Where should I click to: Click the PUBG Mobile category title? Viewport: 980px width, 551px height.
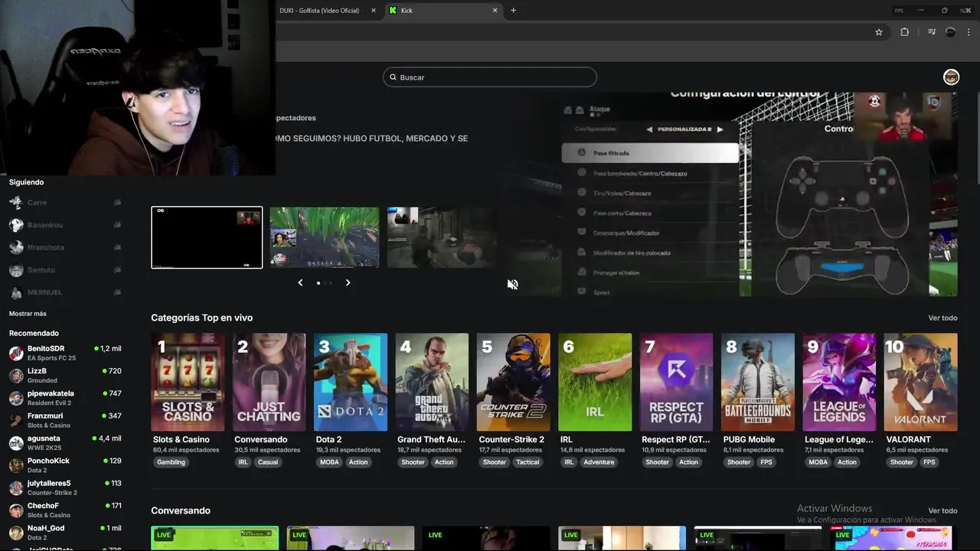click(750, 439)
